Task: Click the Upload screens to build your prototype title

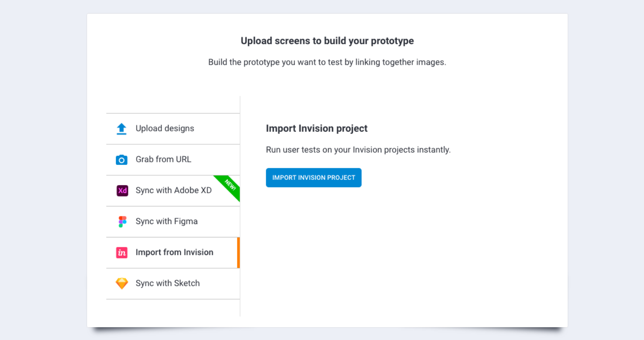Action: (327, 41)
